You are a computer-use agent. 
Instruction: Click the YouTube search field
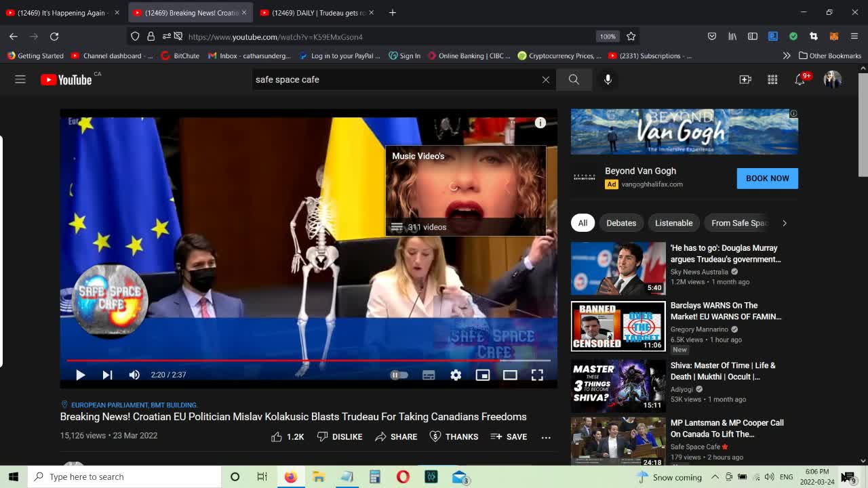[395, 79]
